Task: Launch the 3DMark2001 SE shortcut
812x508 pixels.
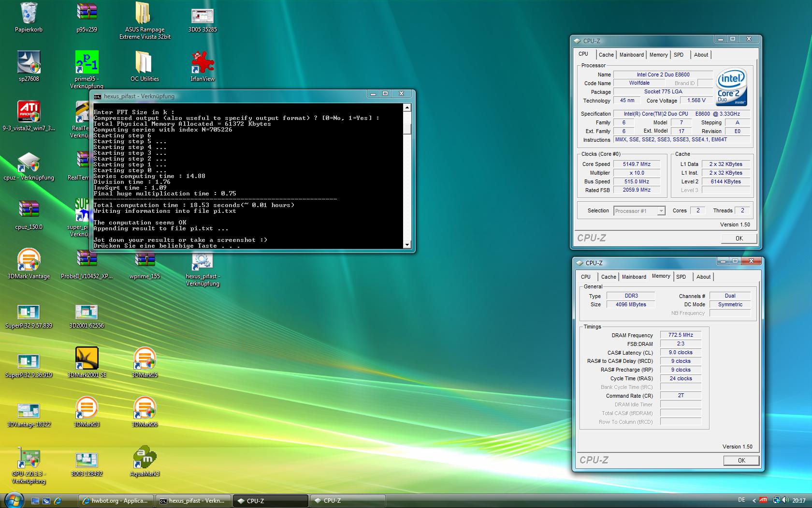Action: click(87, 363)
